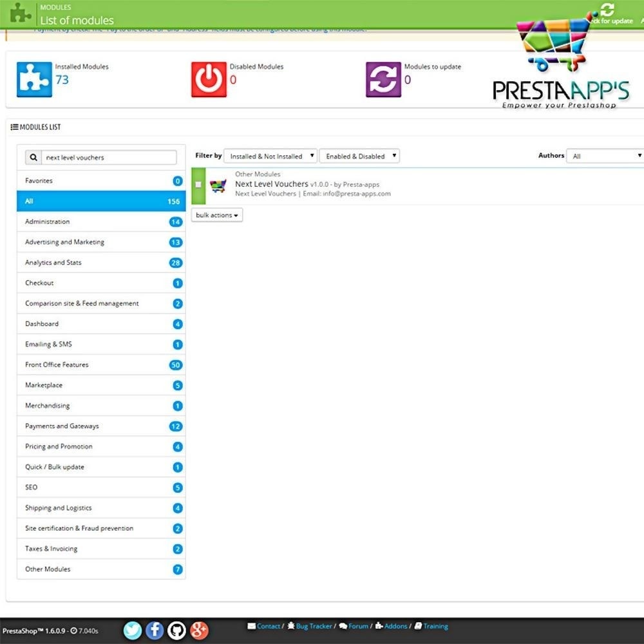Select the Dashboard category
The image size is (644, 644).
click(101, 324)
